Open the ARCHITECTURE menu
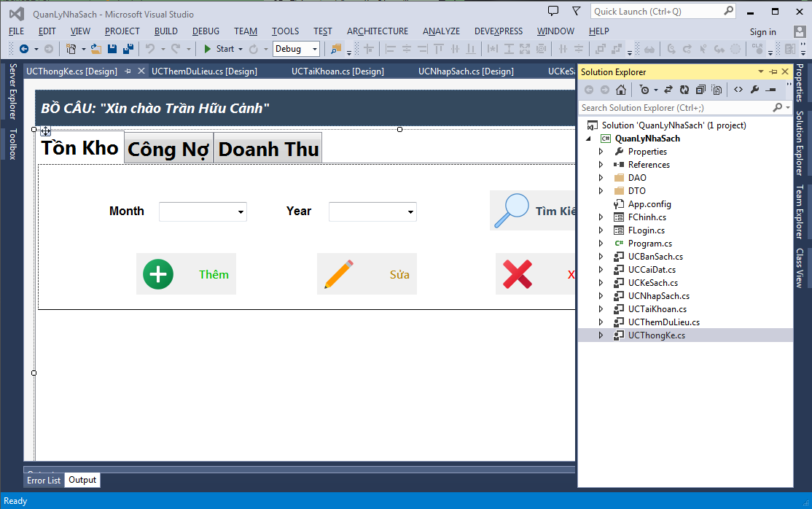 (377, 31)
